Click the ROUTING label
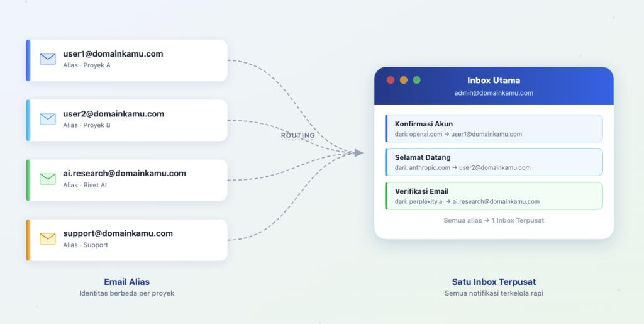The image size is (644, 324). [298, 135]
